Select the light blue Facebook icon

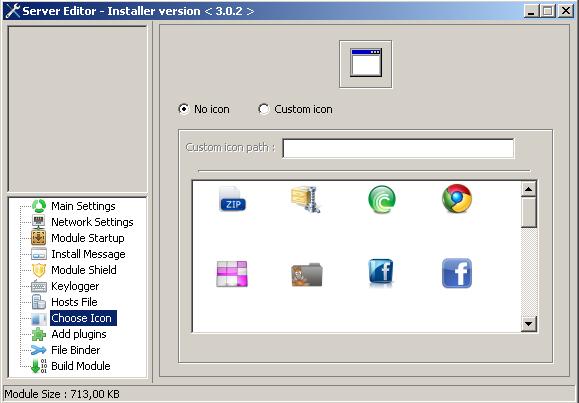click(x=457, y=273)
